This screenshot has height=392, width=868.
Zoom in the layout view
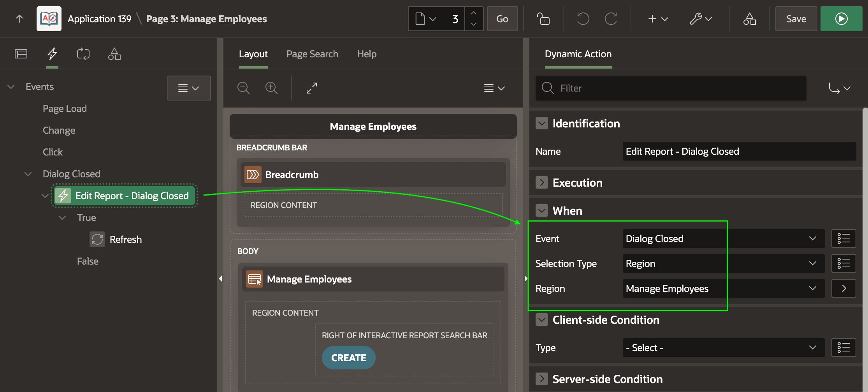(x=272, y=88)
